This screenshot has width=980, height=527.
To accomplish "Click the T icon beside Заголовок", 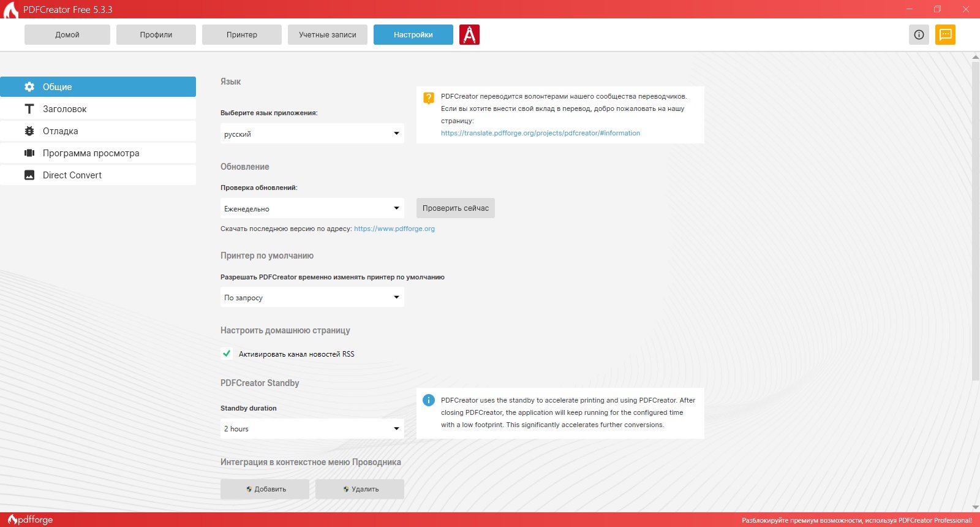I will tap(29, 109).
